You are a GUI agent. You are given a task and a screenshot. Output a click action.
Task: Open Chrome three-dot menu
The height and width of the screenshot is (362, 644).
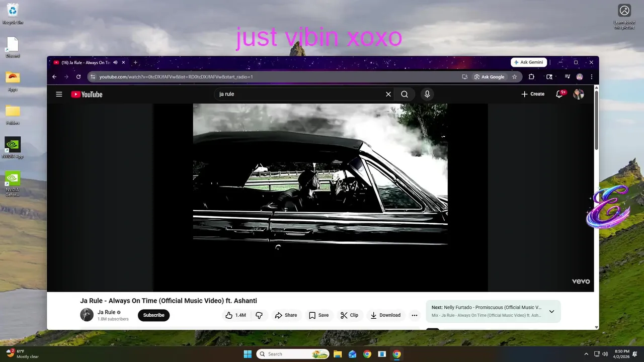pos(592,77)
